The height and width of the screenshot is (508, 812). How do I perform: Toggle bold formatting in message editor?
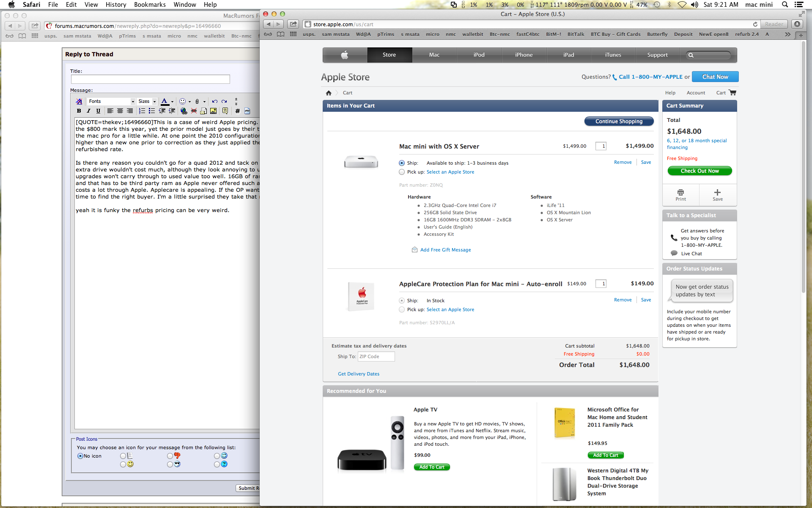click(x=79, y=111)
